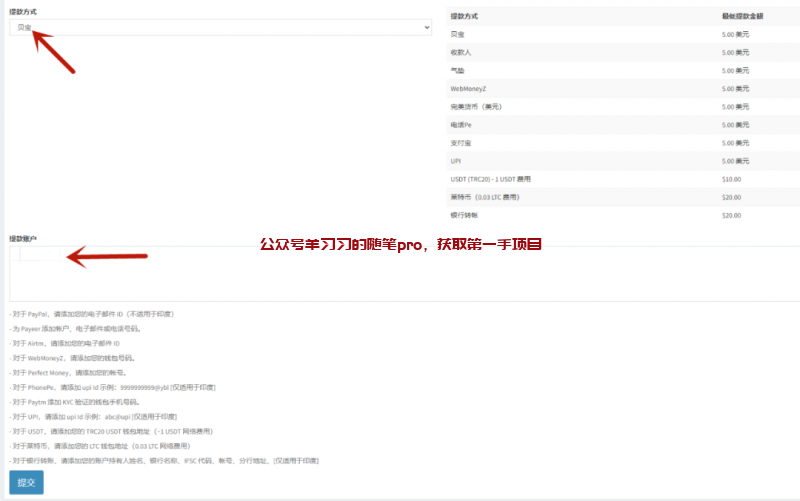Click the table's 提款方式 column header
Image resolution: width=800 pixels, height=501 pixels.
click(464, 17)
